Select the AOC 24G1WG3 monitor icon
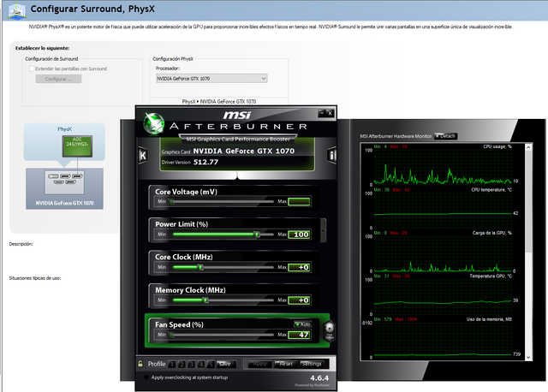The height and width of the screenshot is (392, 548). 77,146
